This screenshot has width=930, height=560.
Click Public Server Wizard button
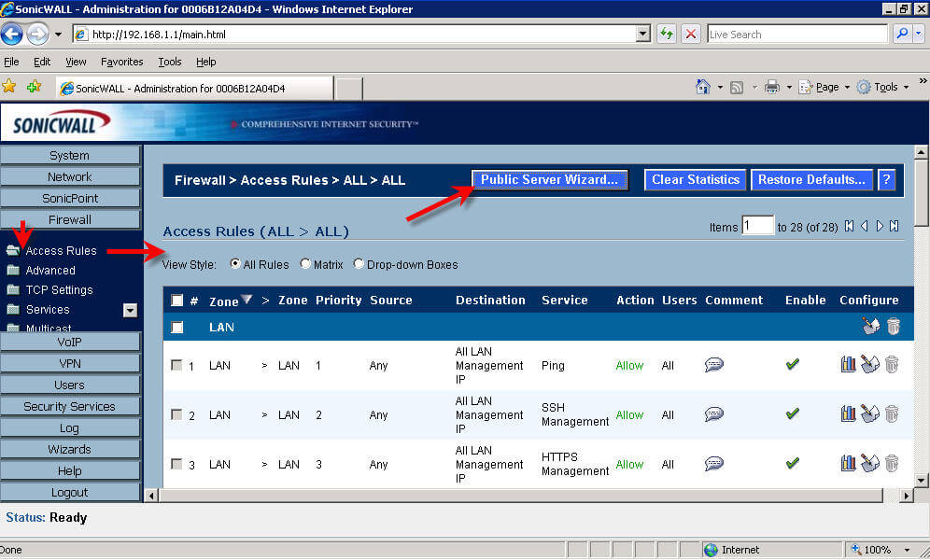549,179
